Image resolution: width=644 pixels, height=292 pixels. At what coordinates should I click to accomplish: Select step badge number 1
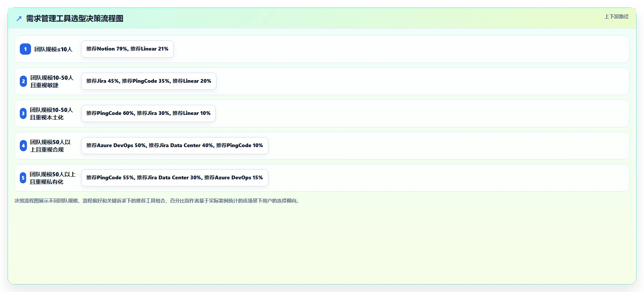(25, 49)
